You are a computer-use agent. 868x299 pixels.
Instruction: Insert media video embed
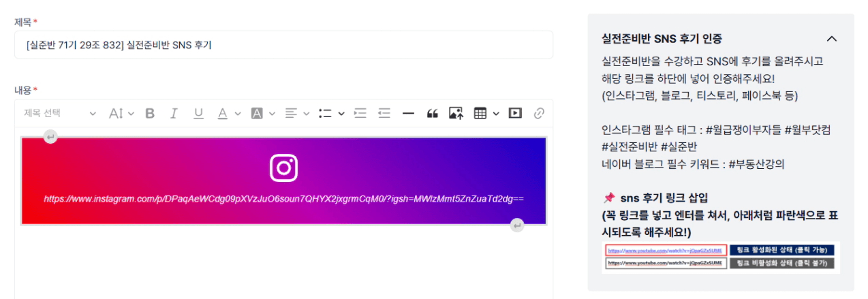tap(515, 114)
